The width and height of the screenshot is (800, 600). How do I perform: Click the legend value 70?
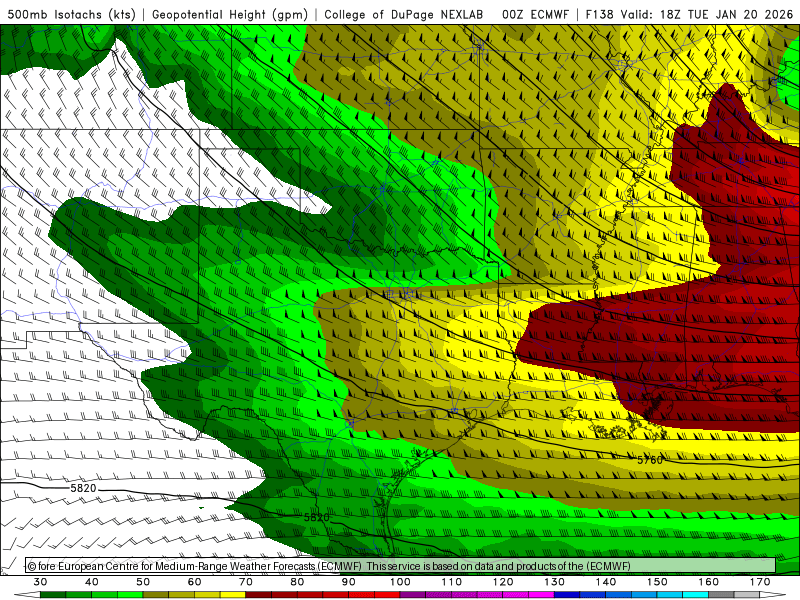[246, 582]
